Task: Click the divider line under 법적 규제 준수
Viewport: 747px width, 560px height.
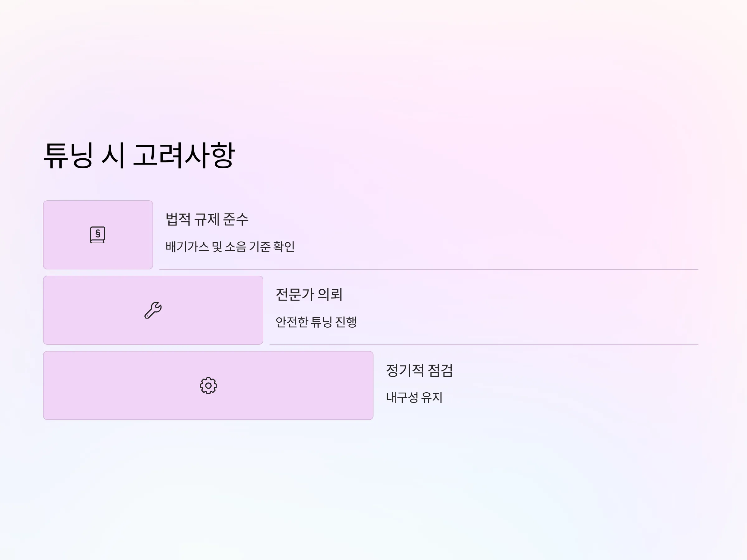Action: pos(429,269)
